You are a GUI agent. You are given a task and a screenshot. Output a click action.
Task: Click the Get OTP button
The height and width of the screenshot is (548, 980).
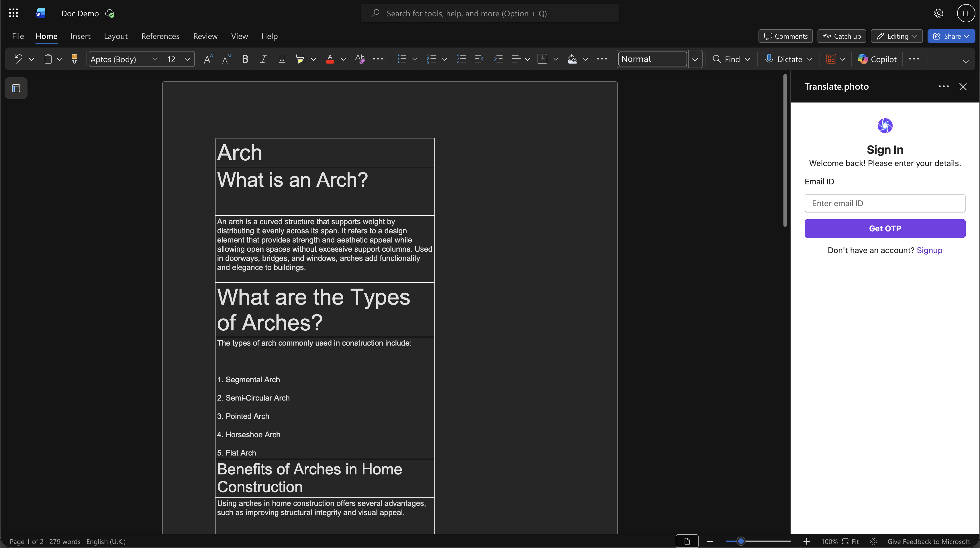coord(885,228)
